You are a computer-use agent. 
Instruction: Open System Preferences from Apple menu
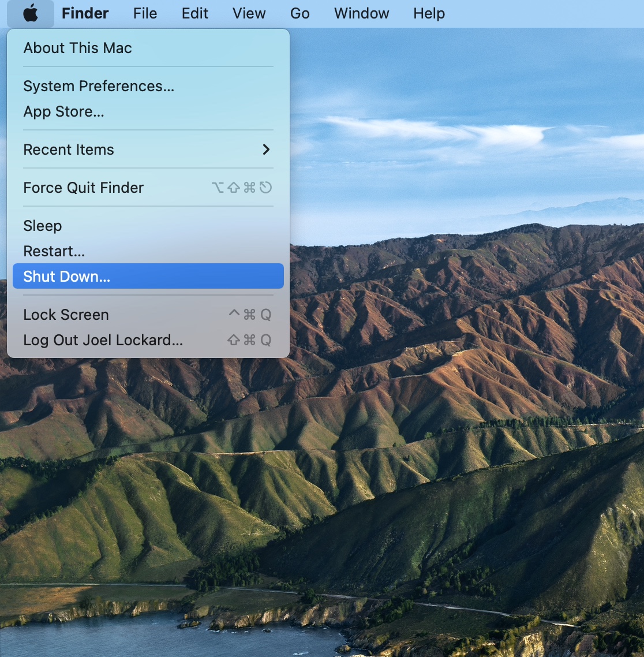pos(148,86)
